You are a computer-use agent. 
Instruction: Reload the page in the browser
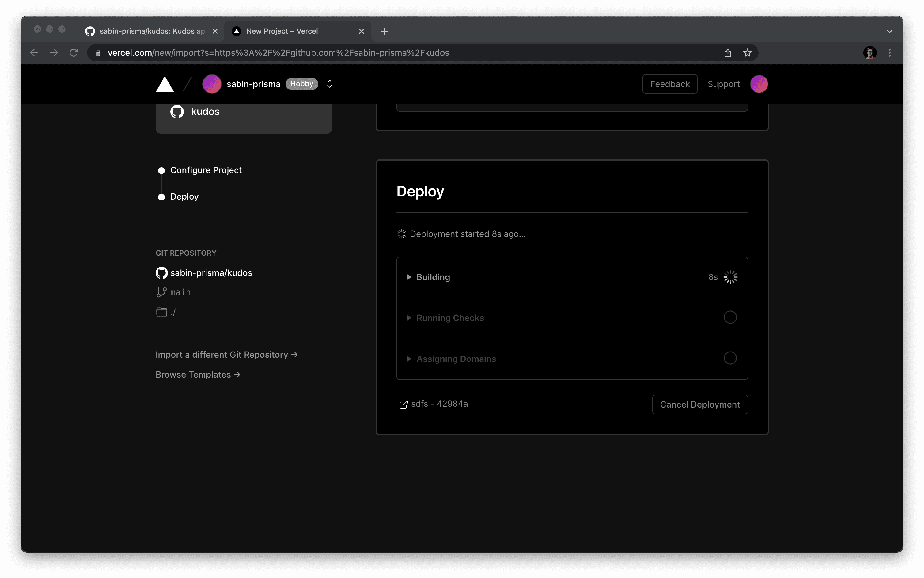pos(74,53)
